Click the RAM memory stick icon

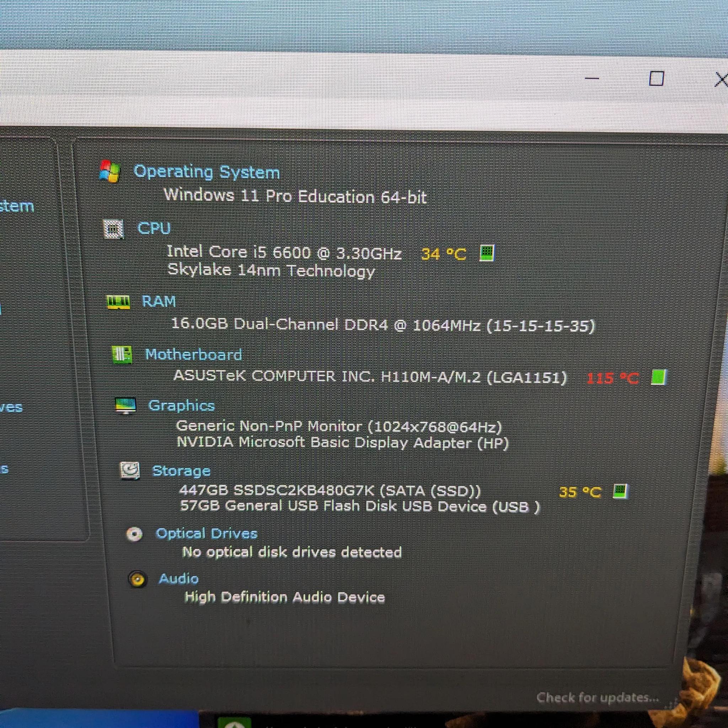point(118,302)
